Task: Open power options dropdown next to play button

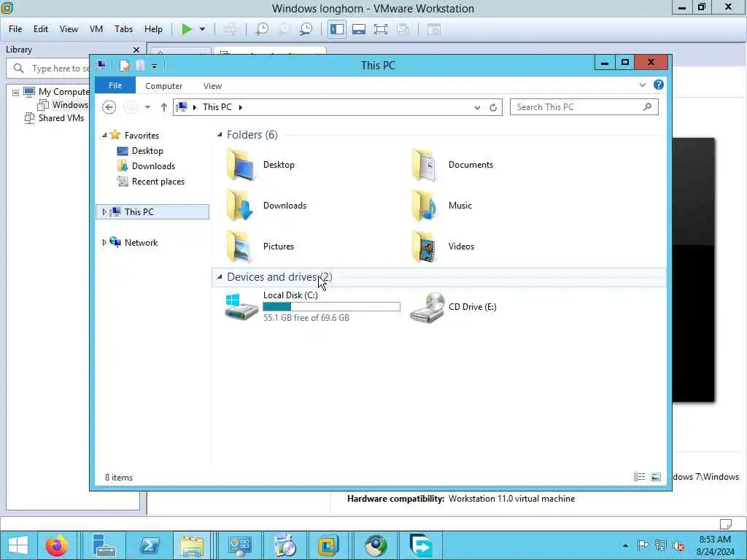Action: [203, 29]
